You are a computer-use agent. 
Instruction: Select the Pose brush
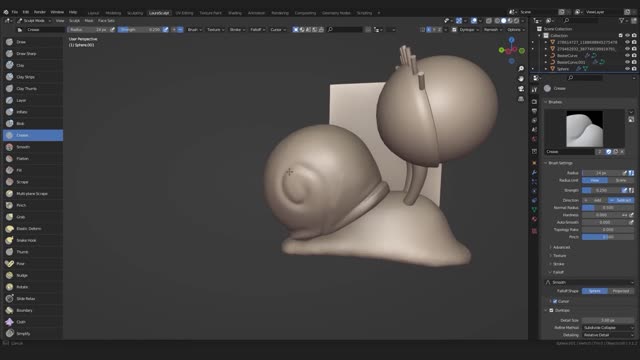click(33, 264)
